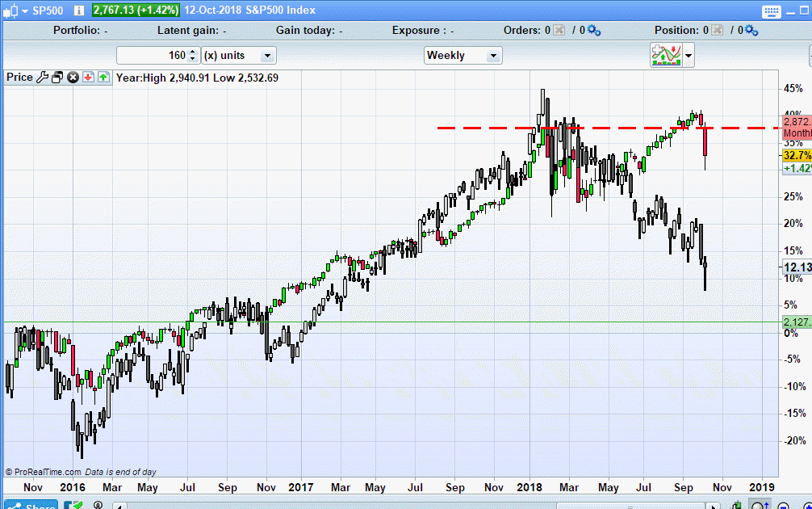Click the Year:High 2,940.91 Low 2,532.69 text

(x=197, y=78)
